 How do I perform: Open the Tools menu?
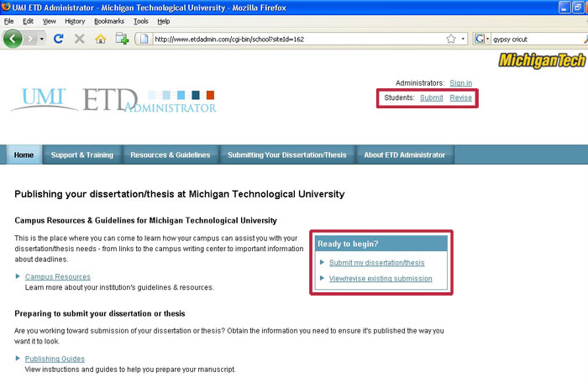pyautogui.click(x=141, y=21)
